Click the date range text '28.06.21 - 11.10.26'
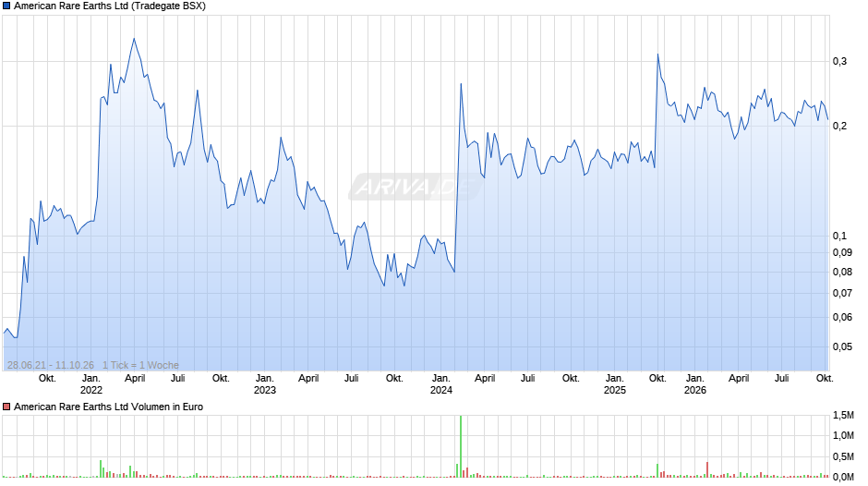 click(51, 365)
